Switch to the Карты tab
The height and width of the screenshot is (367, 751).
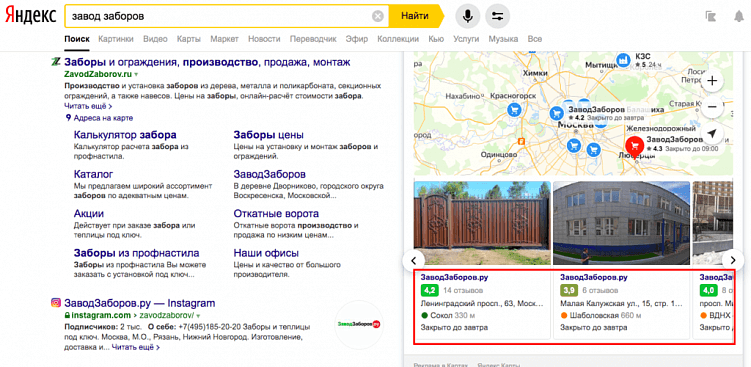[x=189, y=39]
